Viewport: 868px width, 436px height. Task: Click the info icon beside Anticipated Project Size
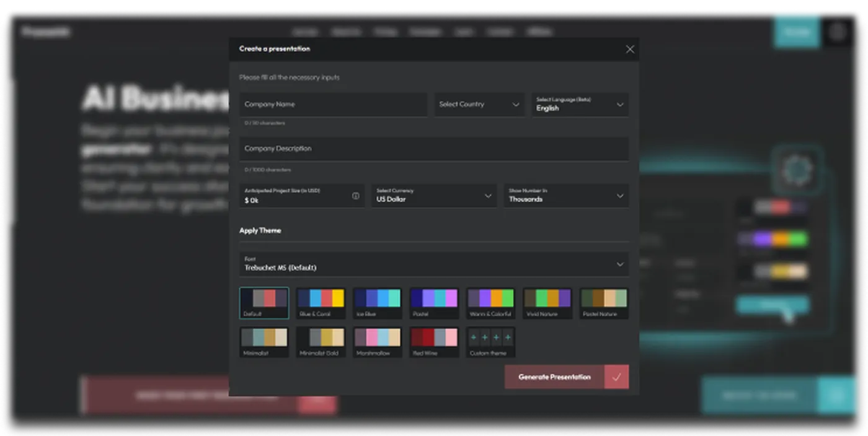356,196
